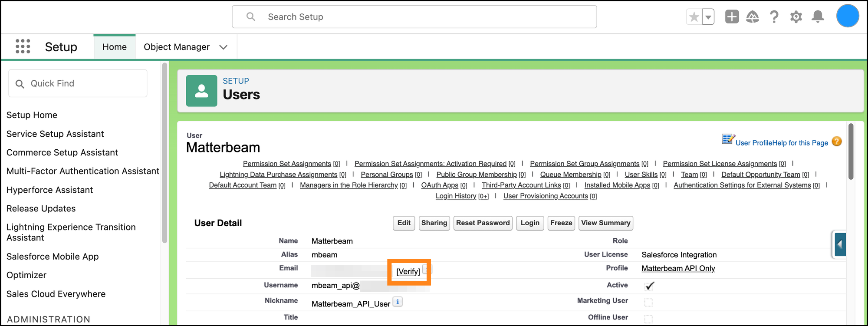
Task: Open the Personal Groups link
Action: pyautogui.click(x=387, y=175)
